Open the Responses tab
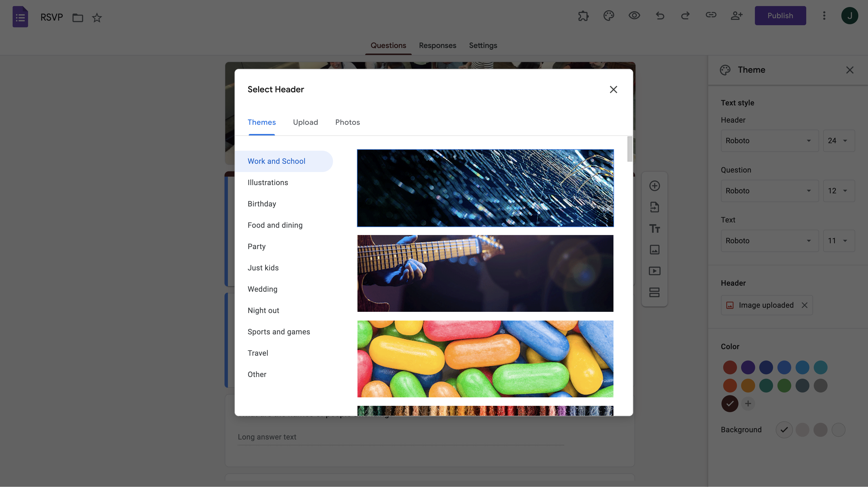Screen dimensions: 868x487 click(x=437, y=45)
